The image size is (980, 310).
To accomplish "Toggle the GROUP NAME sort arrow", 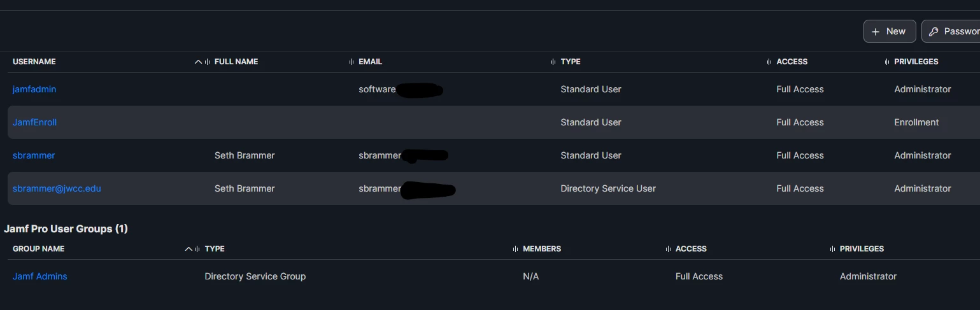I will click(x=188, y=249).
